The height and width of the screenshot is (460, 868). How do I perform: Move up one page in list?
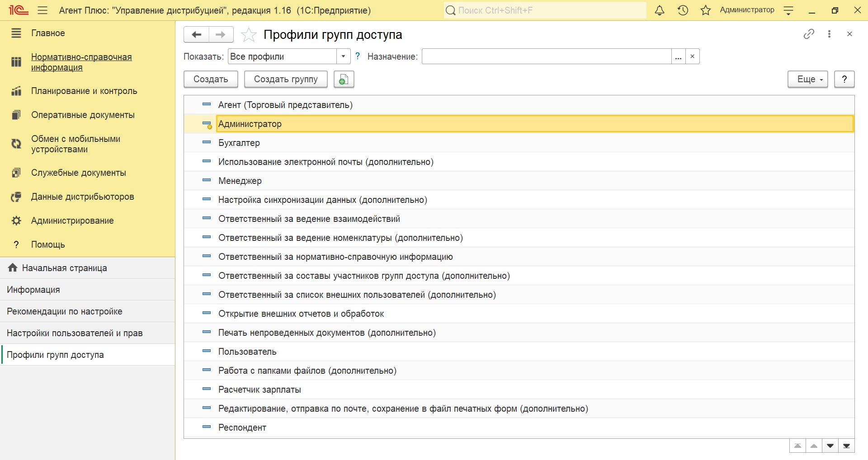tap(814, 446)
